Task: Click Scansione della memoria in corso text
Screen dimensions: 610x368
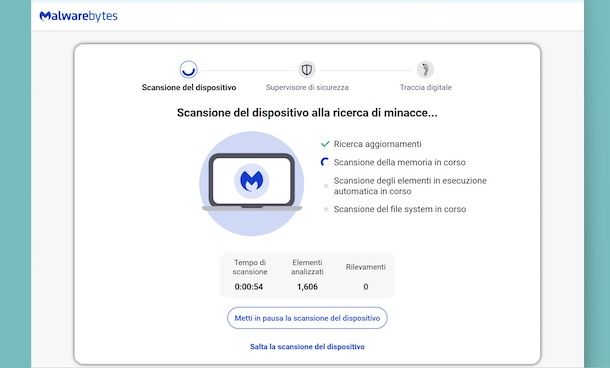Action: tap(400, 162)
